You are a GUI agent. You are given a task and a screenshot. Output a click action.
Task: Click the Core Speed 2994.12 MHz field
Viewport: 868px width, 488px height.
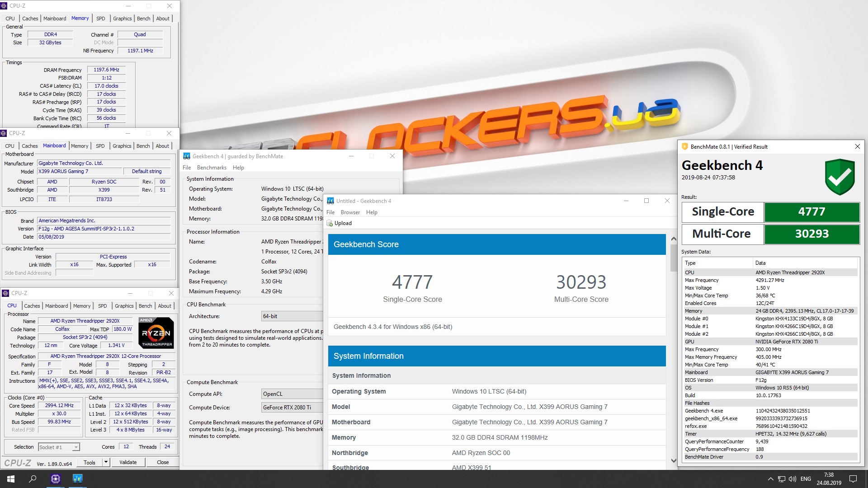(59, 406)
